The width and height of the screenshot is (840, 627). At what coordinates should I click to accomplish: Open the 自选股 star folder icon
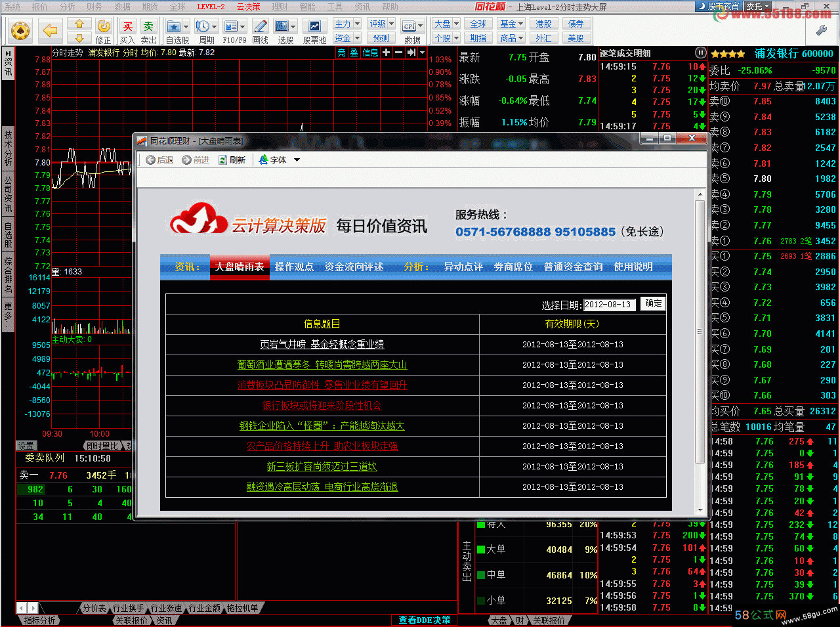pyautogui.click(x=173, y=26)
